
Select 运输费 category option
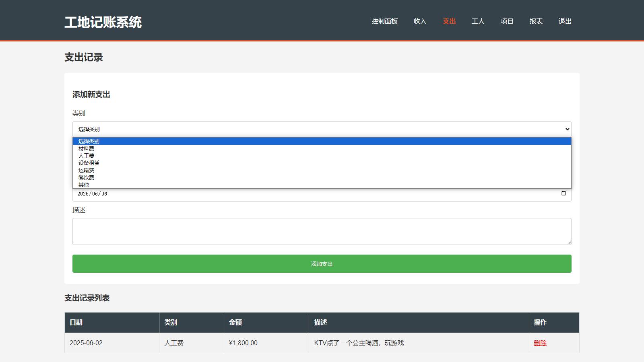86,170
